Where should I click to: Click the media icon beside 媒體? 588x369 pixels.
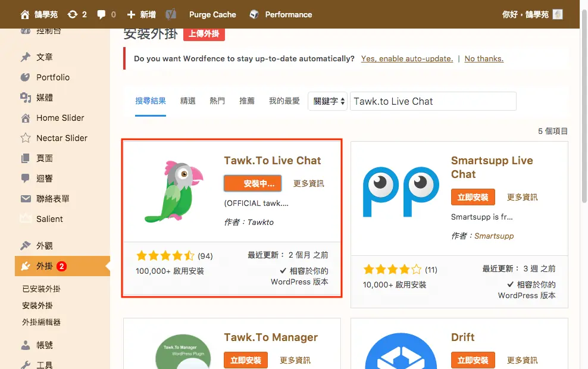click(26, 98)
